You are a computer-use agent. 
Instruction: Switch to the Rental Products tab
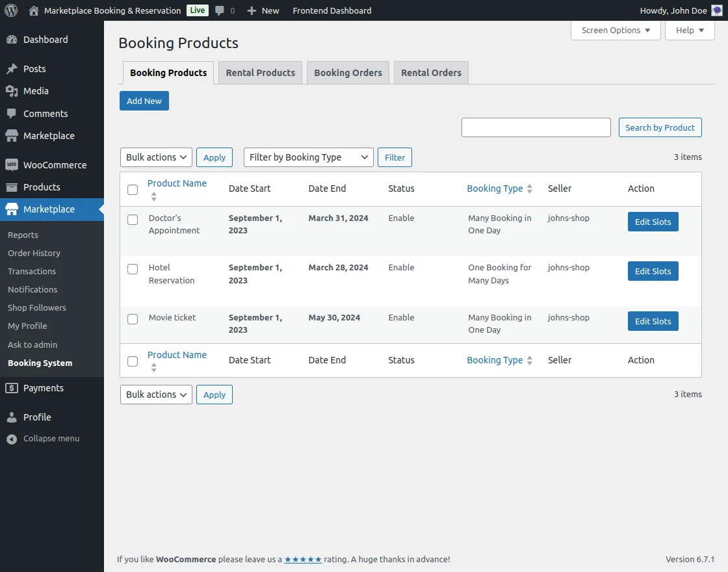[x=260, y=73]
